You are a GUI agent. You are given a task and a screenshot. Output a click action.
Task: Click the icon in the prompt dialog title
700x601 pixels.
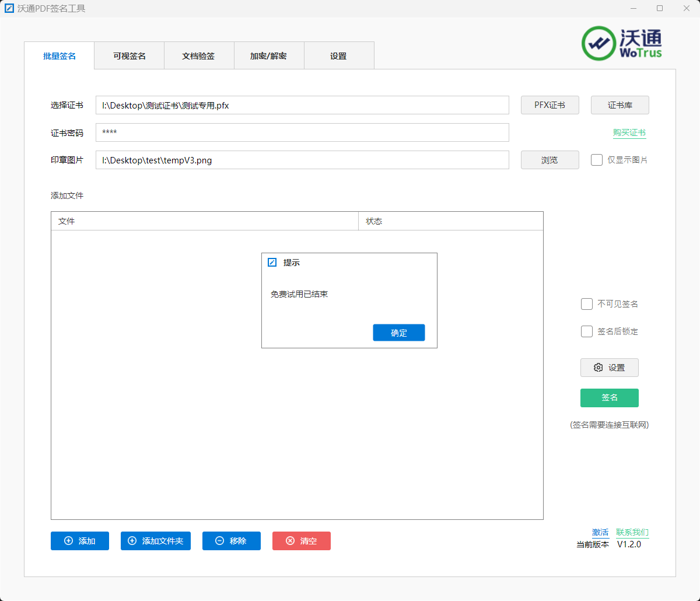point(272,263)
